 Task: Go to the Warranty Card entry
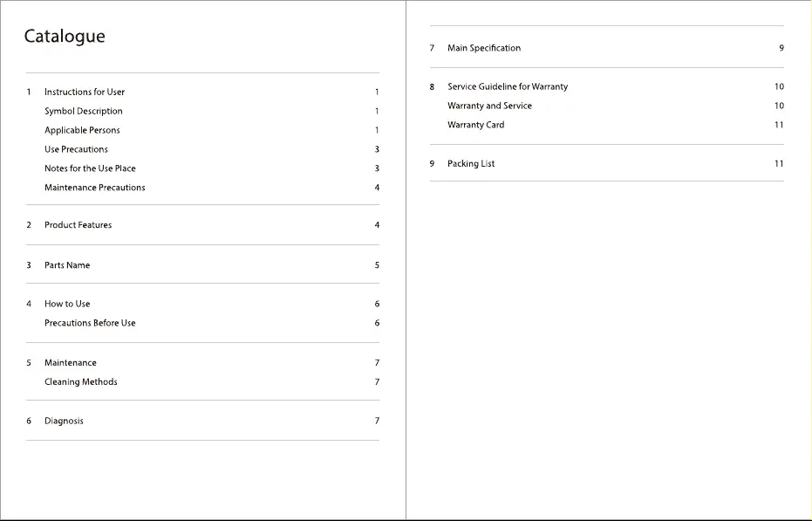[x=476, y=125]
